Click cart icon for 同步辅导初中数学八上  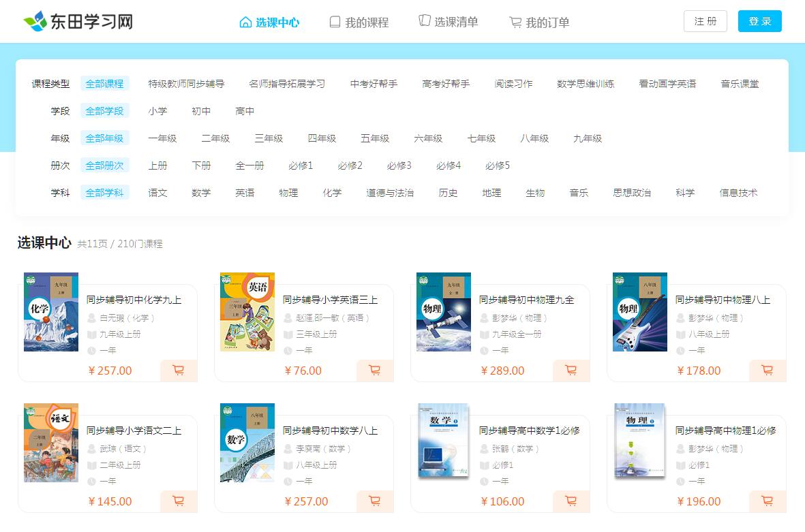[375, 501]
